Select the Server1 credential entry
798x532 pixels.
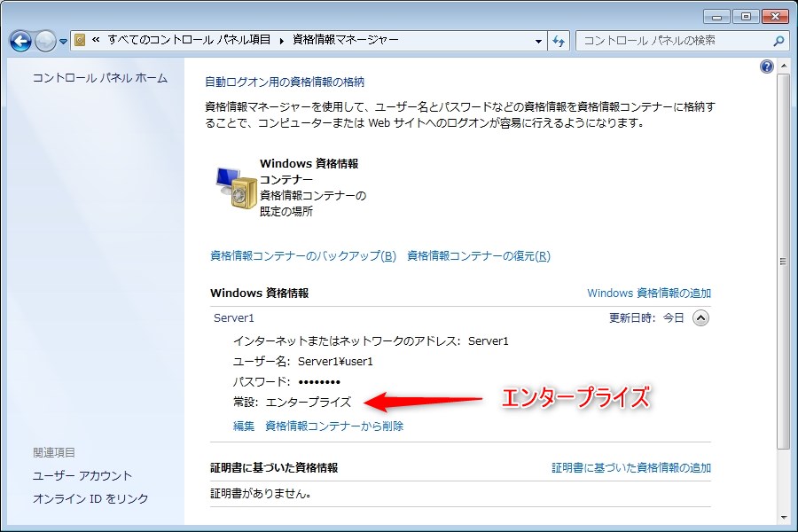pos(234,318)
